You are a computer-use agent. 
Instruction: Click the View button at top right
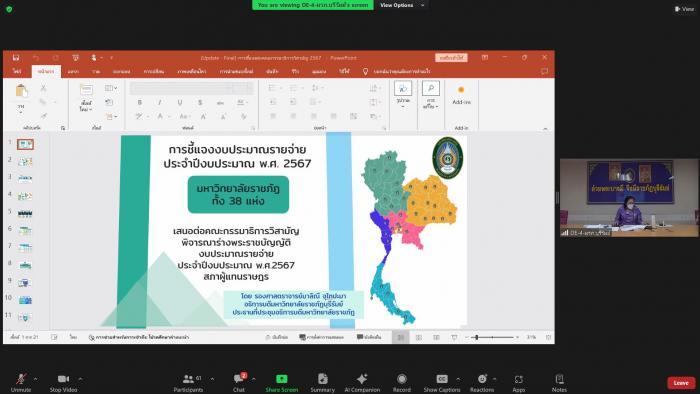(684, 8)
